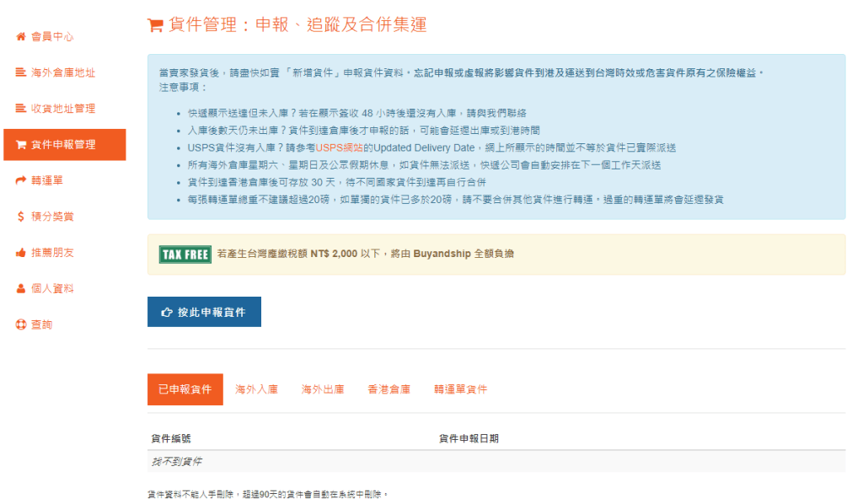Viewport: 863px width, 504px height.
Task: Click the dollar icon for 積分獎賞
Action: (x=21, y=217)
